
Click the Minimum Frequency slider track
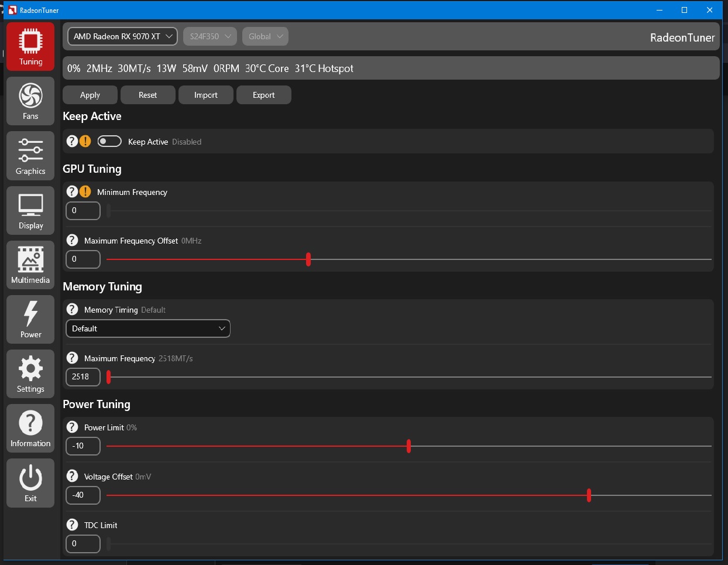[x=409, y=211]
